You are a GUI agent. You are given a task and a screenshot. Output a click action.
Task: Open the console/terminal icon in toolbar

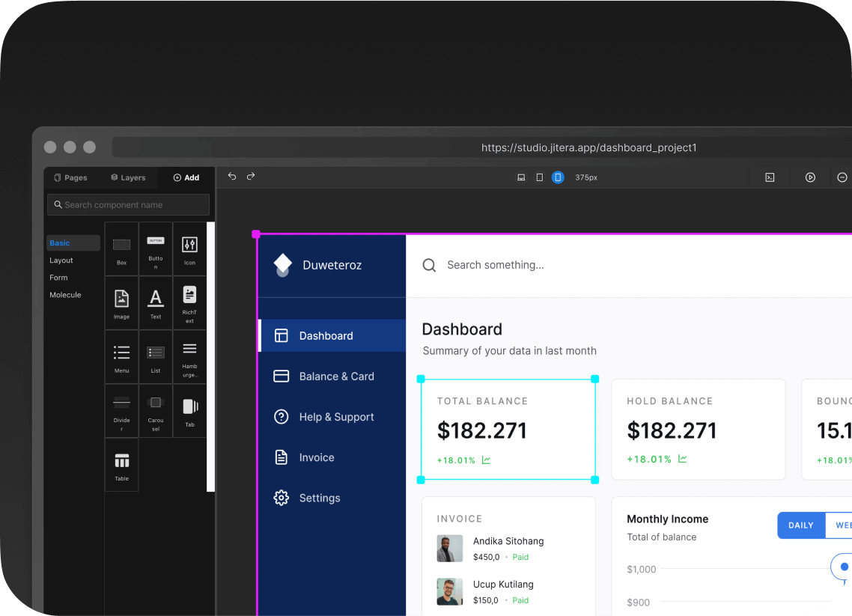770,177
